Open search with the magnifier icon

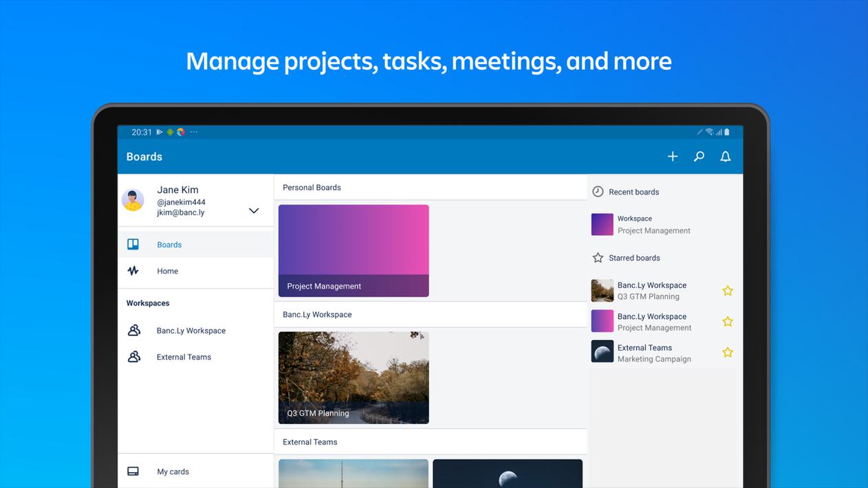point(699,157)
